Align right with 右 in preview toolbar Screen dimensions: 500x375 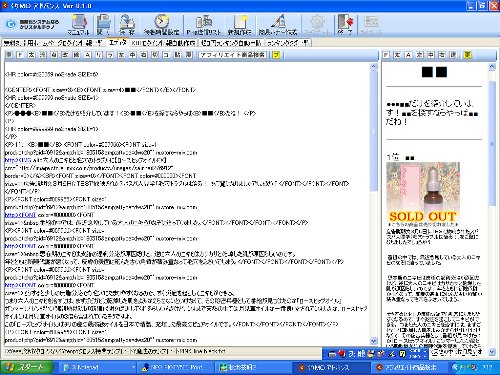[x=442, y=55]
